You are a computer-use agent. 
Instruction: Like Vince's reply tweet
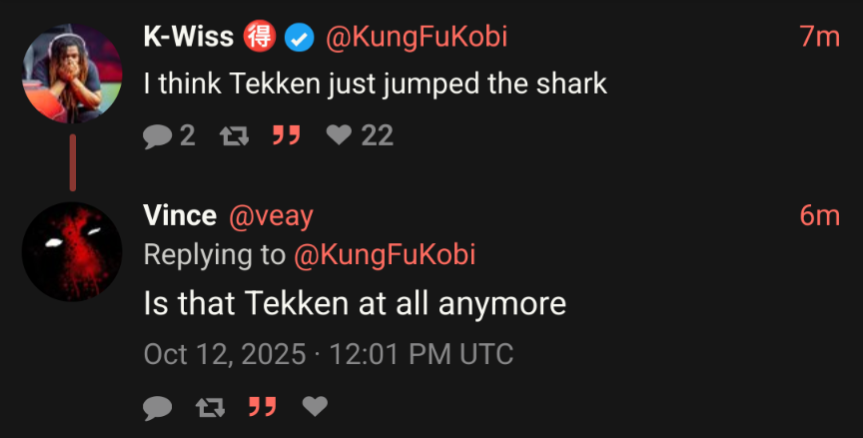coord(315,407)
